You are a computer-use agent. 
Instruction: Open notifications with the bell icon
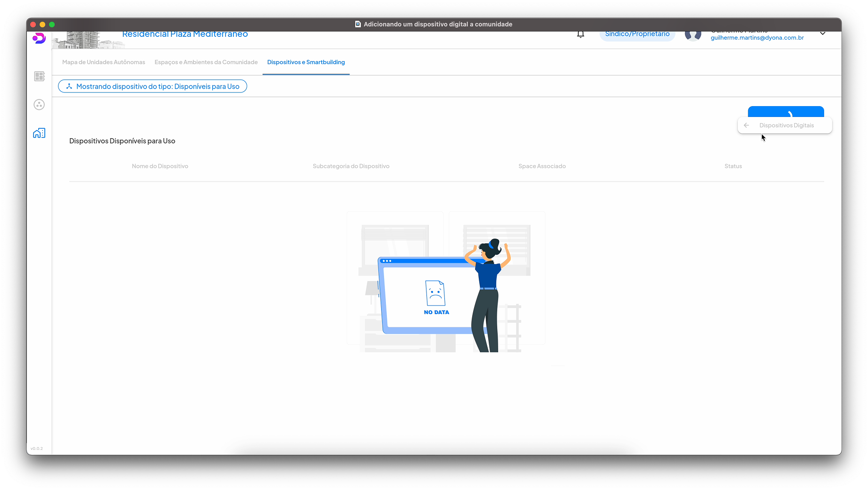(581, 34)
